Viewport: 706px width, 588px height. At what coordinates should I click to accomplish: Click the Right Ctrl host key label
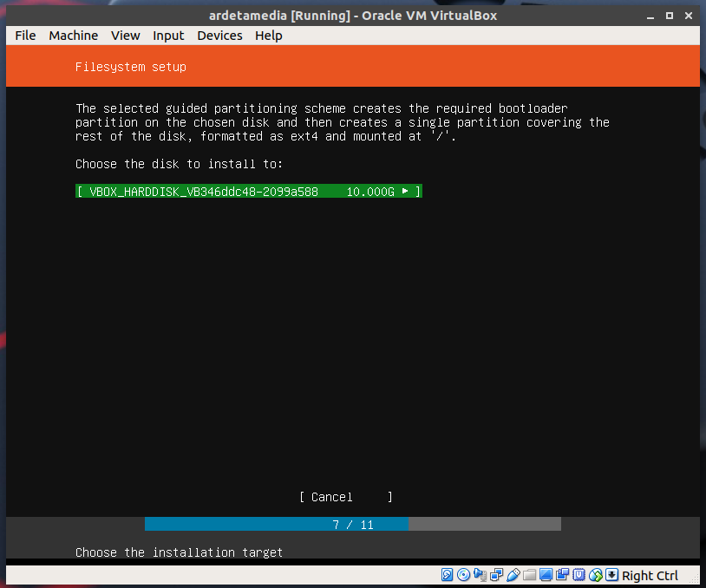(650, 576)
